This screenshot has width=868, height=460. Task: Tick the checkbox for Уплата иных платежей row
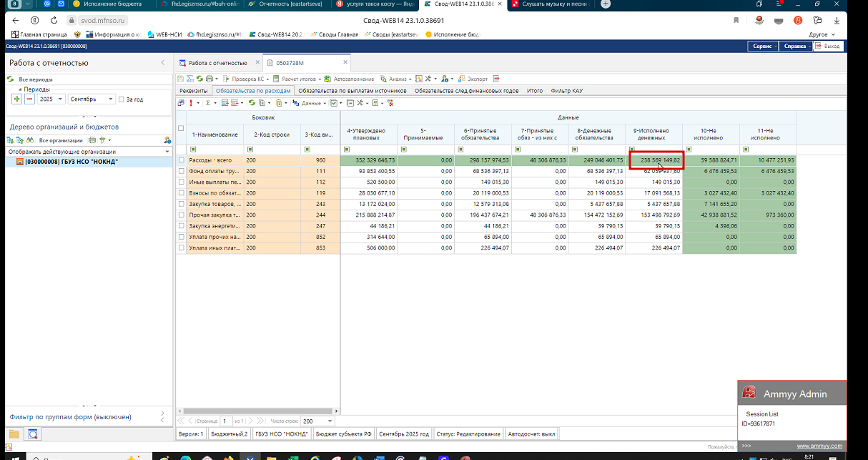181,248
